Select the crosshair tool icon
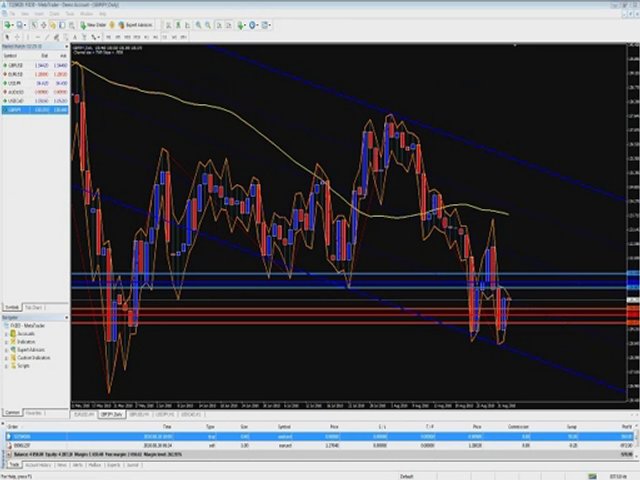The image size is (640, 480). [17, 37]
